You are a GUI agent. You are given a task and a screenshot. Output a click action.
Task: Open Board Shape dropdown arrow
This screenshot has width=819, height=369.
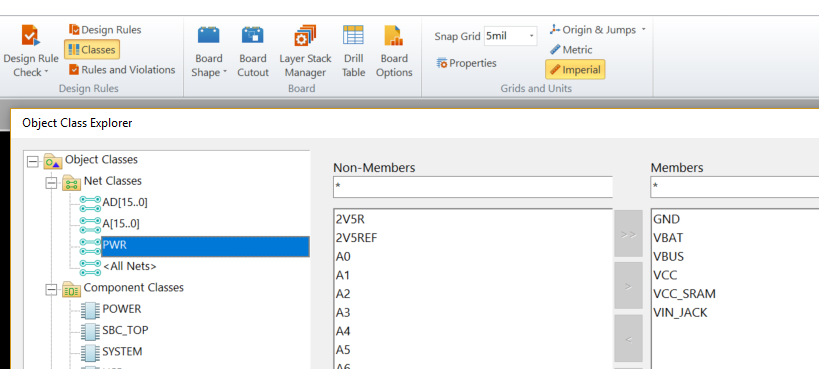(225, 73)
